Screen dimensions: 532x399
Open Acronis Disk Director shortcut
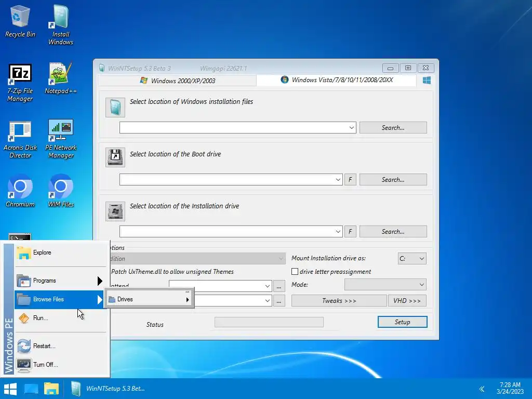tap(20, 139)
